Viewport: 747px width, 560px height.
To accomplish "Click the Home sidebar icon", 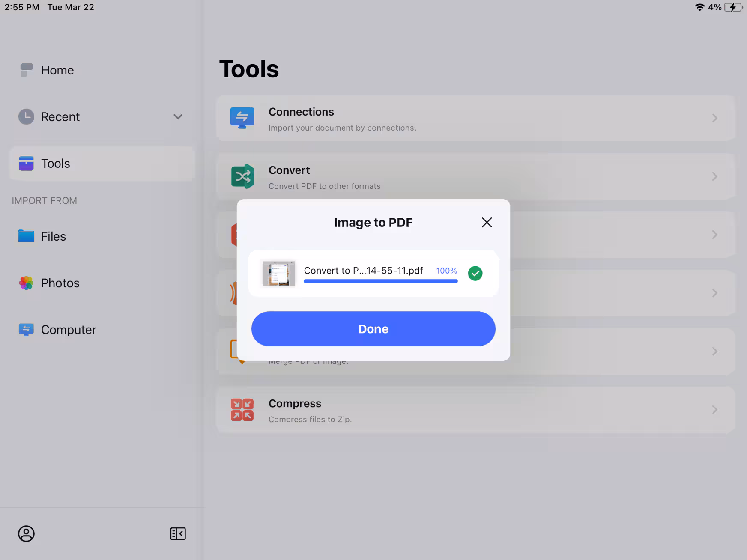I will [26, 70].
